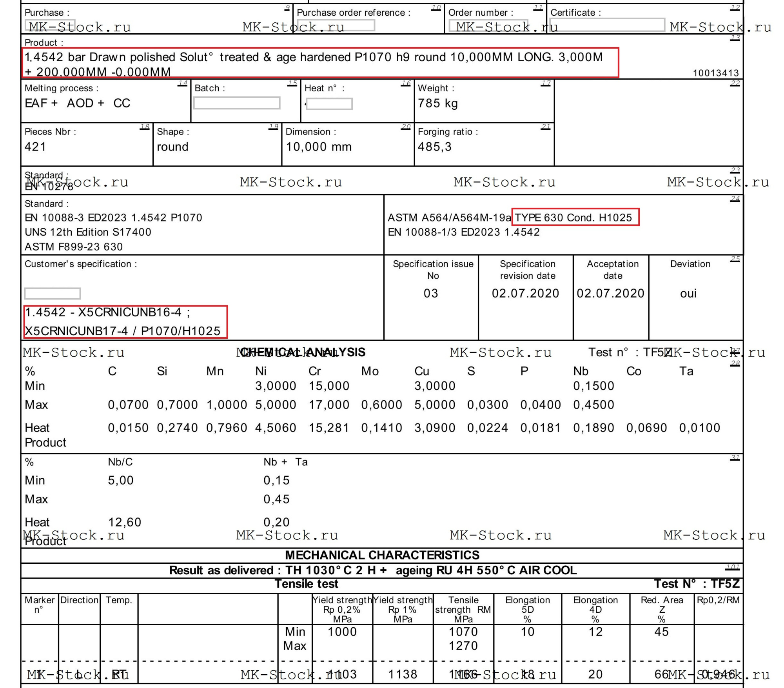Select the Nb + Ta maximum 0,45
This screenshot has width=784, height=688.
(276, 499)
